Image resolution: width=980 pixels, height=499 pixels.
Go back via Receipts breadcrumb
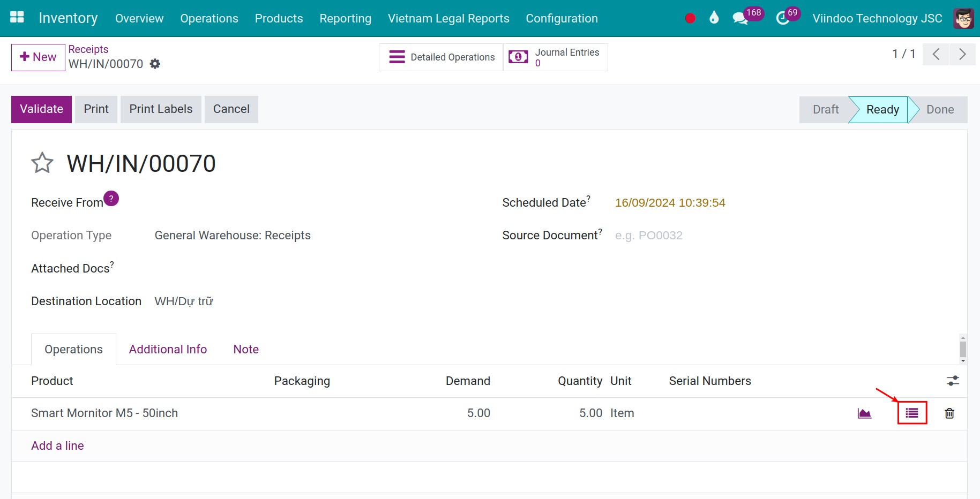click(88, 49)
